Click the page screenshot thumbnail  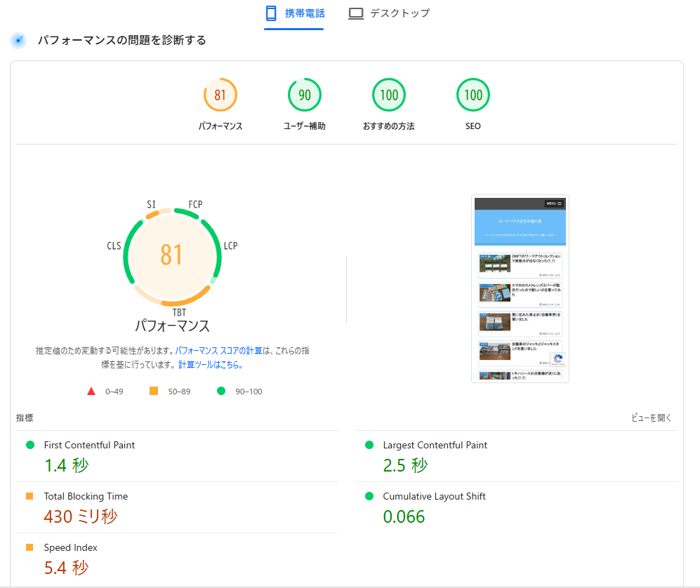(x=520, y=288)
